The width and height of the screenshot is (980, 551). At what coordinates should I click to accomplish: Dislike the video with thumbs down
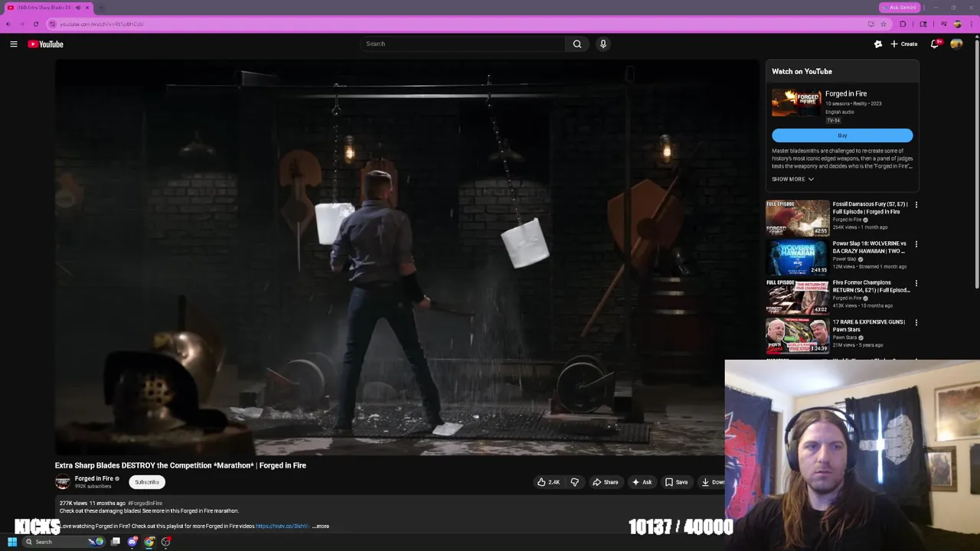(574, 482)
